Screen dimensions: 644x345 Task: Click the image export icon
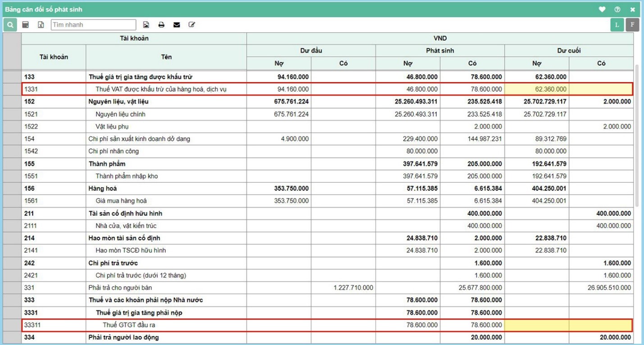[146, 25]
